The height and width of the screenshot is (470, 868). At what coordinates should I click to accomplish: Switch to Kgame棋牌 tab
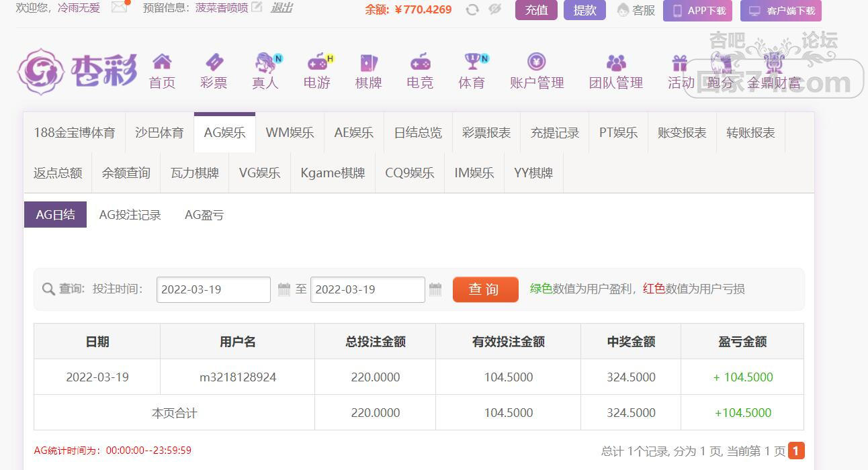coord(333,173)
